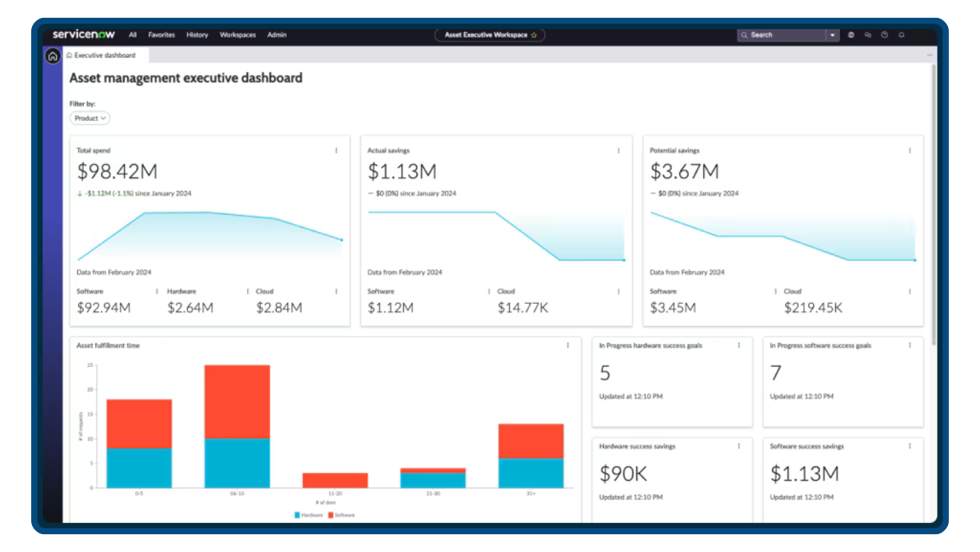Screen dimensions: 980x552
Task: Open the Total spend card options menu
Action: tap(338, 151)
